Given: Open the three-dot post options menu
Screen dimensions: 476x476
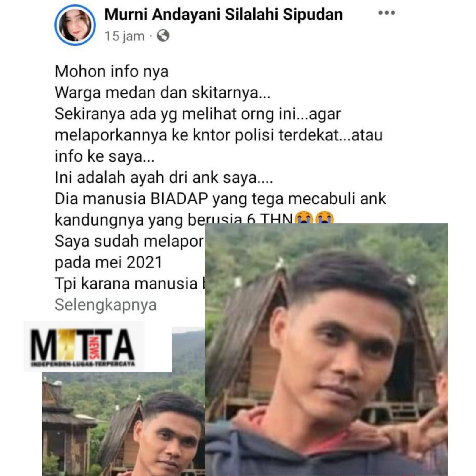Looking at the screenshot, I should coord(386,13).
